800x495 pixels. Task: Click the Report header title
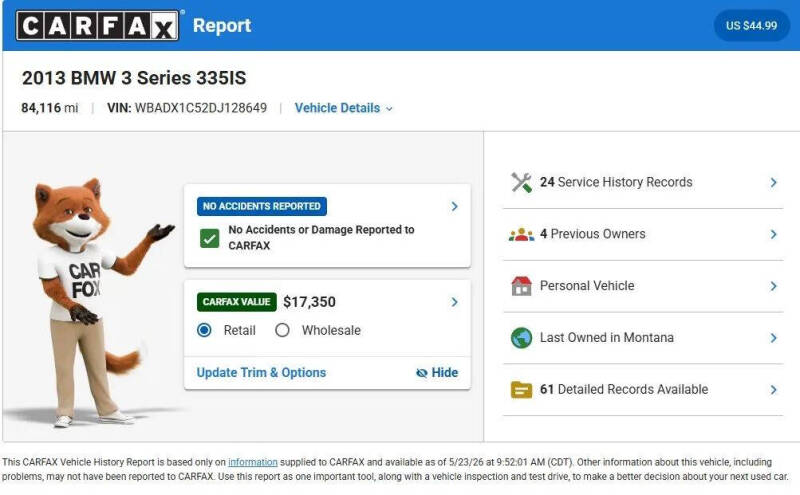[222, 26]
